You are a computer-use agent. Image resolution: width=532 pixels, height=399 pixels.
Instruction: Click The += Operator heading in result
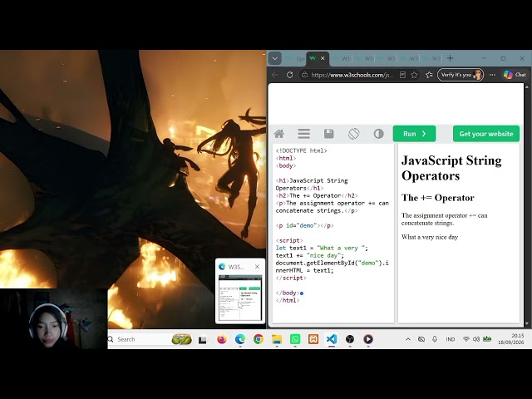click(x=438, y=198)
